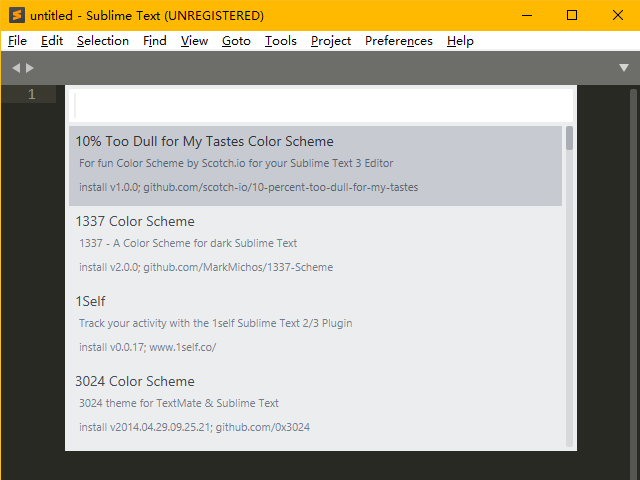Click the left tab navigation arrow

pos(16,68)
